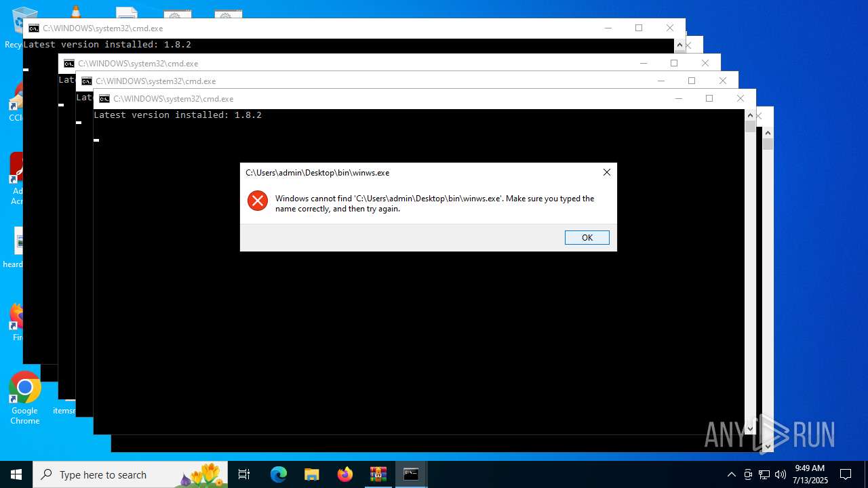The width and height of the screenshot is (868, 488).
Task: Launch Firefox from taskbar
Action: tap(345, 474)
